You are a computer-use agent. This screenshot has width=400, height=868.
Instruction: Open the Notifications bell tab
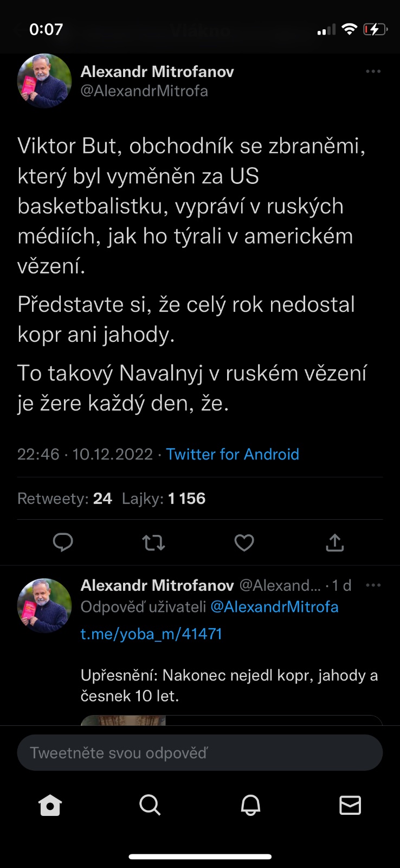tap(250, 805)
